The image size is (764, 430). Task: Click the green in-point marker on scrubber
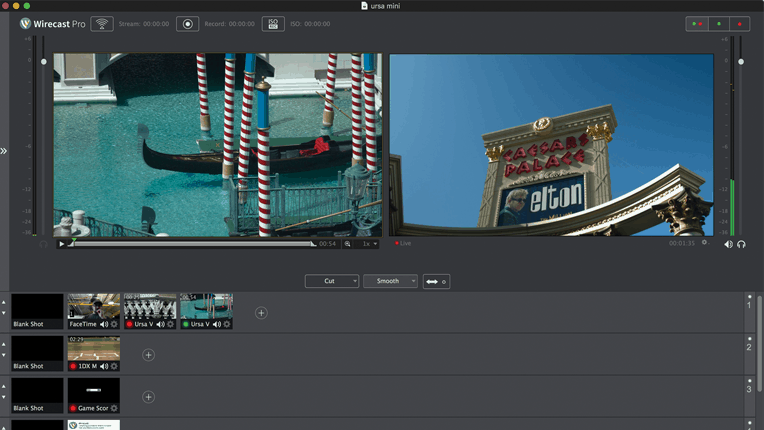74,240
